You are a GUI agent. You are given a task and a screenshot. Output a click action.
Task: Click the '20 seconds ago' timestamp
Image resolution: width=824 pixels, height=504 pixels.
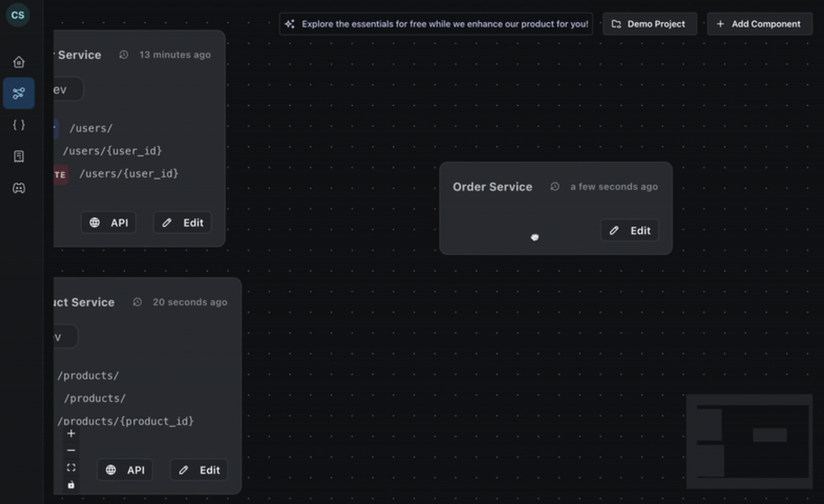[x=190, y=302]
